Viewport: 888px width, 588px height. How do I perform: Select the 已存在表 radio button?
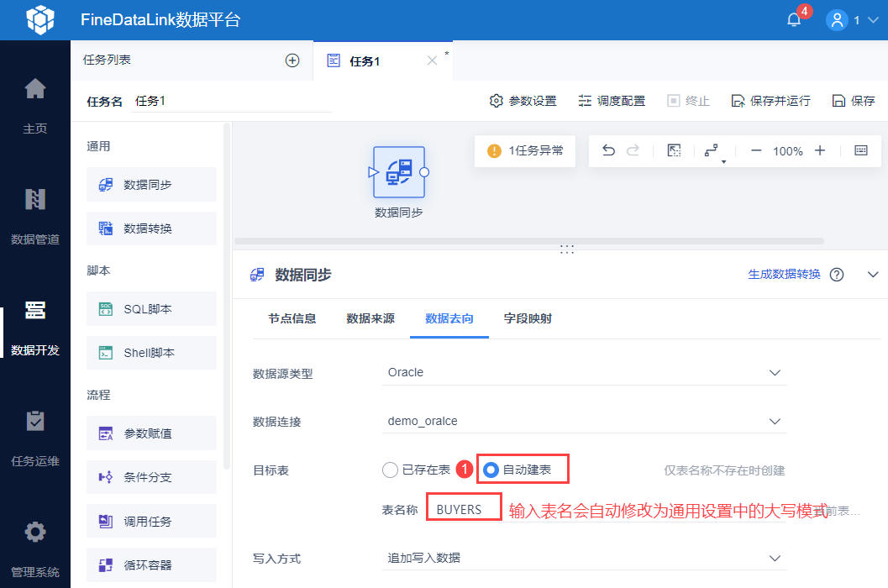click(x=390, y=470)
